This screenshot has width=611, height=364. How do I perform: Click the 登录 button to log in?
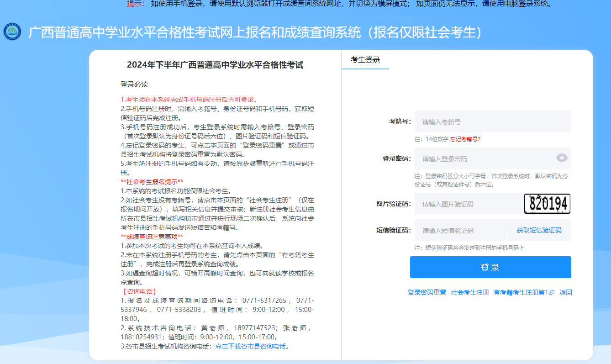pos(490,267)
